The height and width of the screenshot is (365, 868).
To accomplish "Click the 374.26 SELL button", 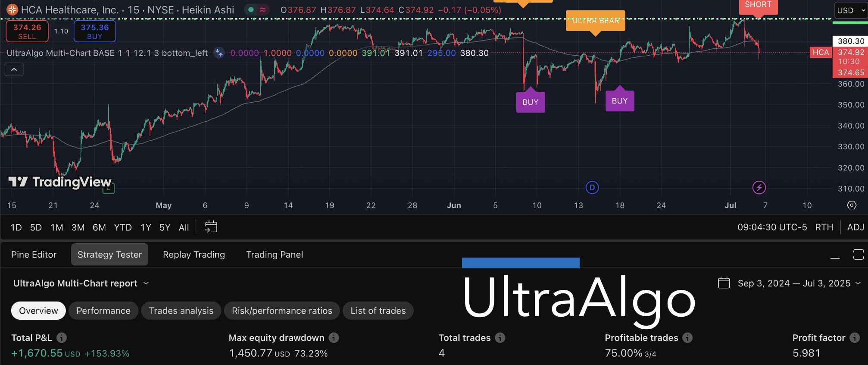I will pos(27,31).
